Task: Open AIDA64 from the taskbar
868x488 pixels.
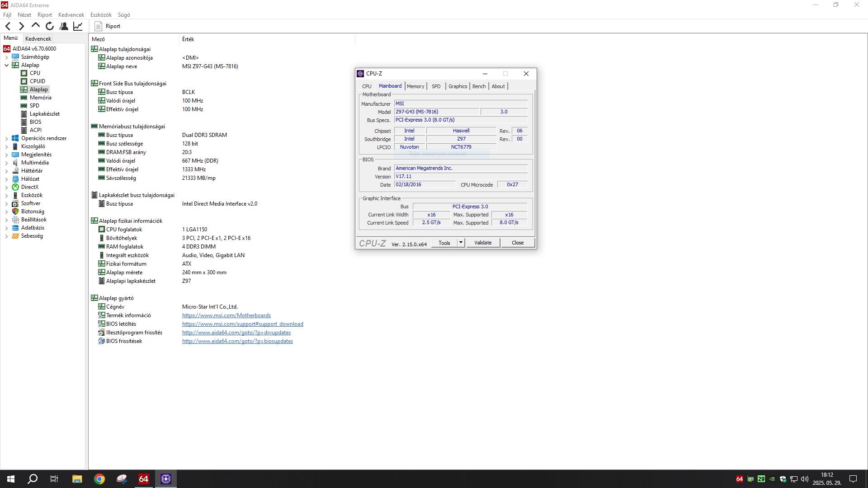Action: point(144,479)
